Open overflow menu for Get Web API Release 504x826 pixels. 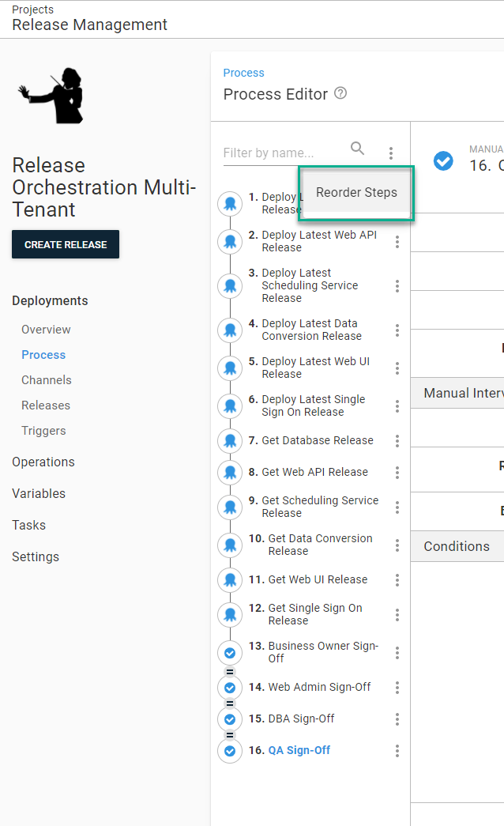pyautogui.click(x=397, y=472)
